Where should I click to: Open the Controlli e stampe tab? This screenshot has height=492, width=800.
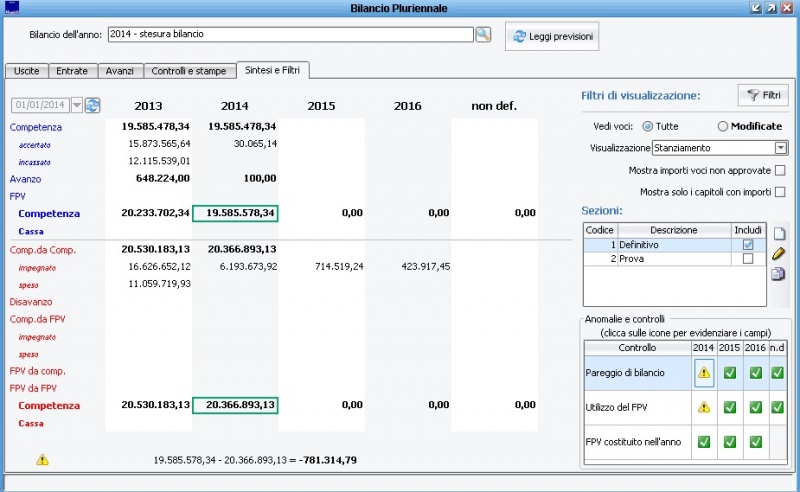point(190,71)
